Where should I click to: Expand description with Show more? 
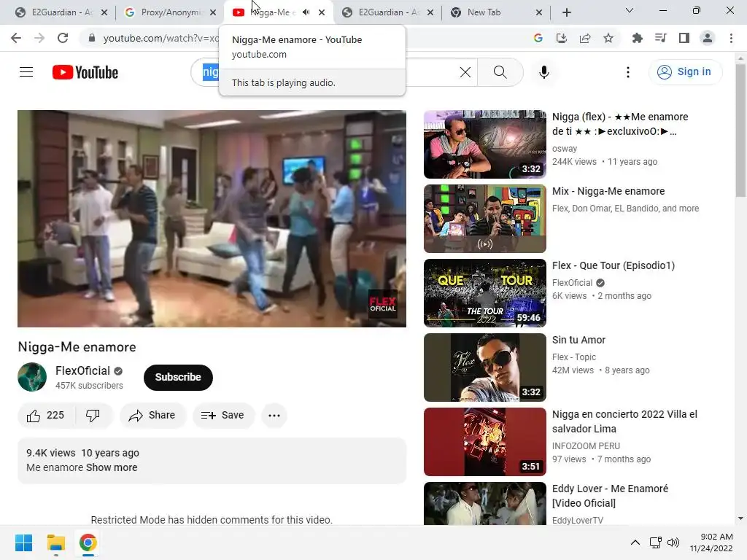coord(112,467)
